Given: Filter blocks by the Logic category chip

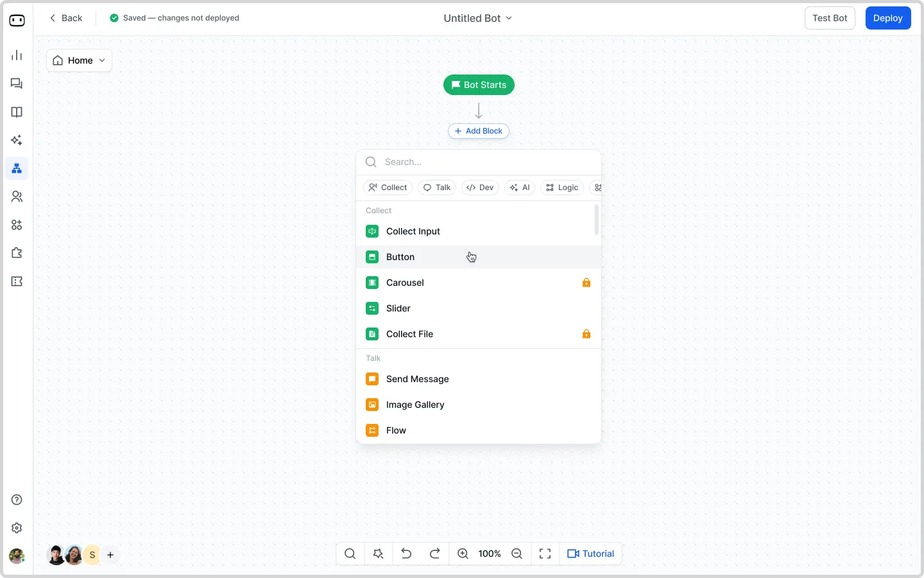Looking at the screenshot, I should point(561,188).
